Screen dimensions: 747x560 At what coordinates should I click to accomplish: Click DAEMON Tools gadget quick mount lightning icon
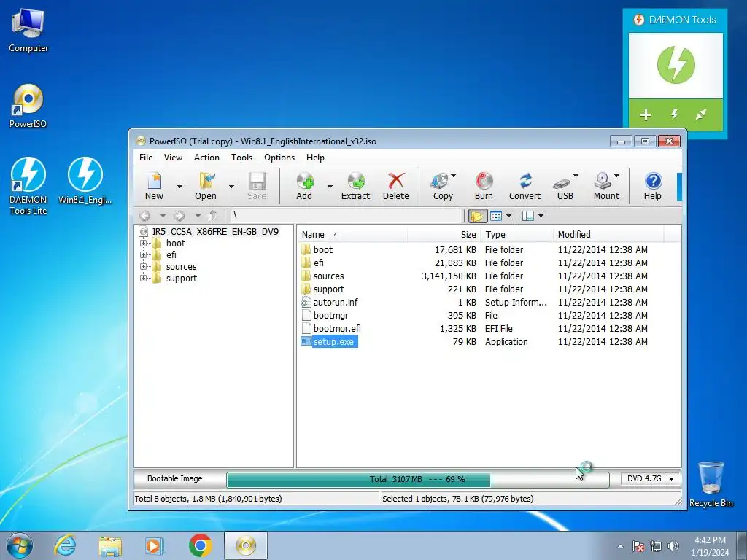pyautogui.click(x=675, y=114)
